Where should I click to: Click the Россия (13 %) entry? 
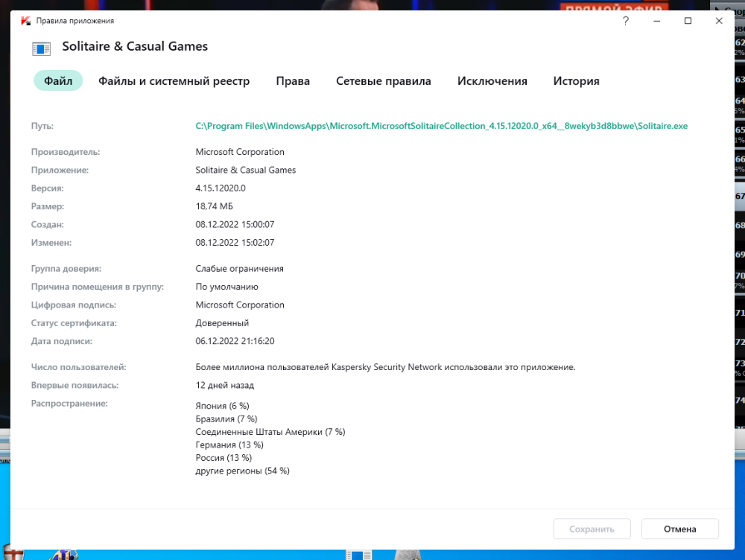[223, 458]
